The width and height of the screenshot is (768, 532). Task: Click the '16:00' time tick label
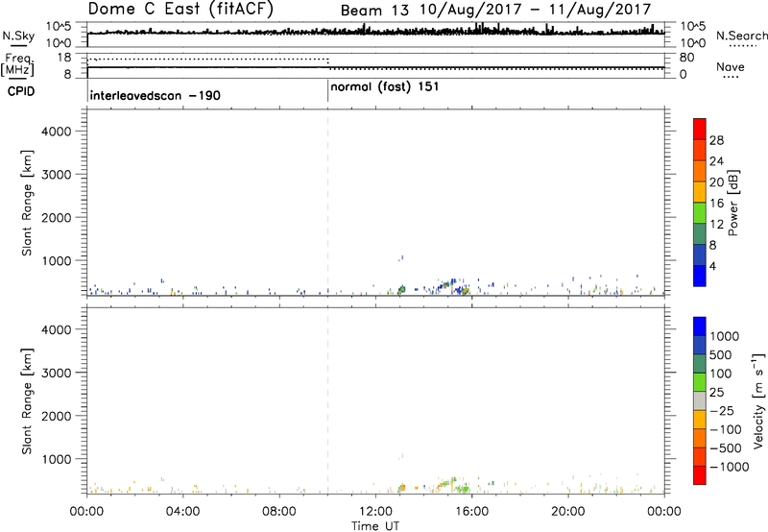click(471, 512)
